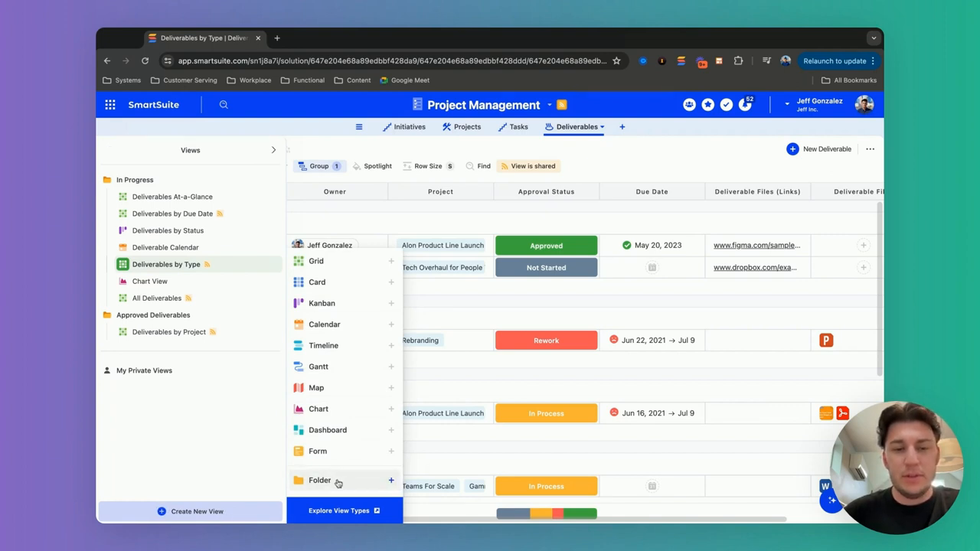Image resolution: width=980 pixels, height=551 pixels.
Task: Open the PDF file icon in deliverable files
Action: point(842,413)
